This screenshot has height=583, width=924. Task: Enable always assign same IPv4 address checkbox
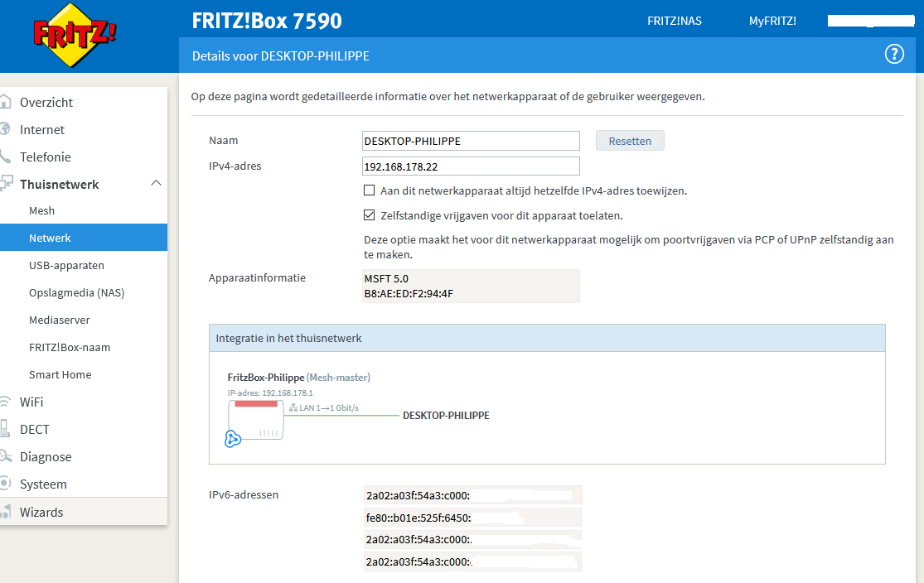[x=370, y=190]
